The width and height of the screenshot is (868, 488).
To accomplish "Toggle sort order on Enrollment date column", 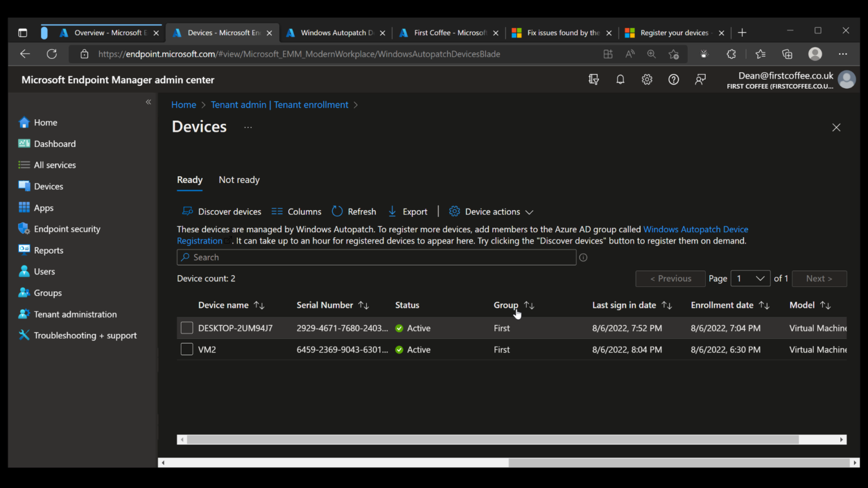I will (765, 305).
